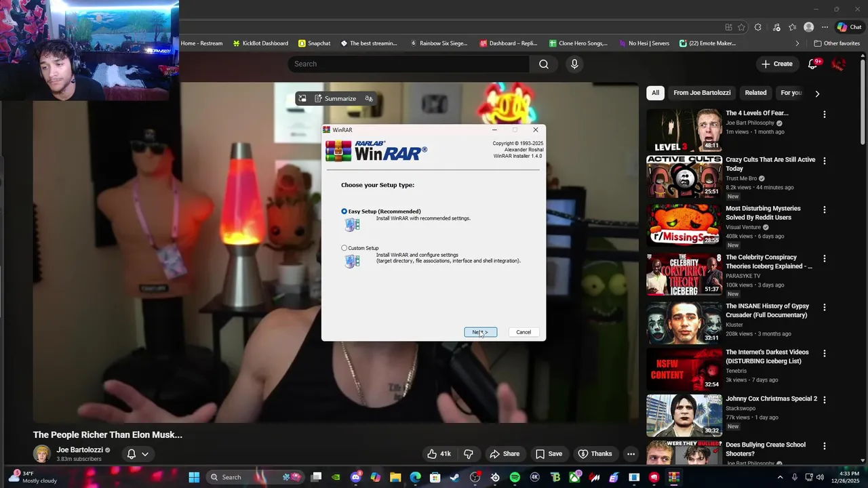Start voice search with microphone icon

pyautogui.click(x=574, y=64)
